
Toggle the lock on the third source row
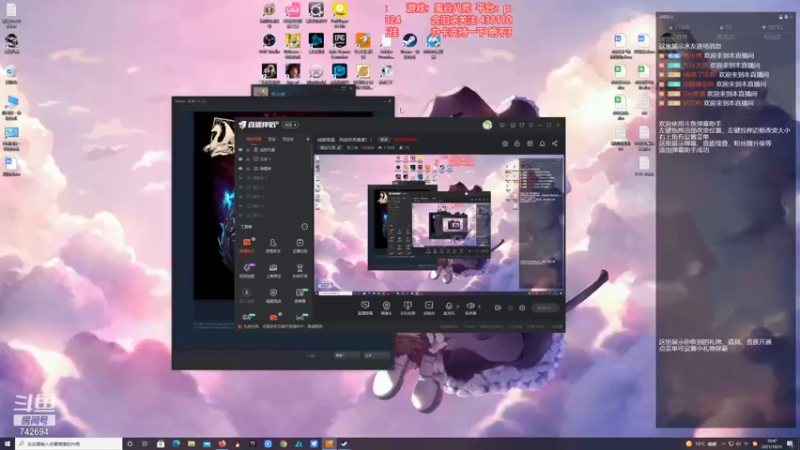pos(248,168)
